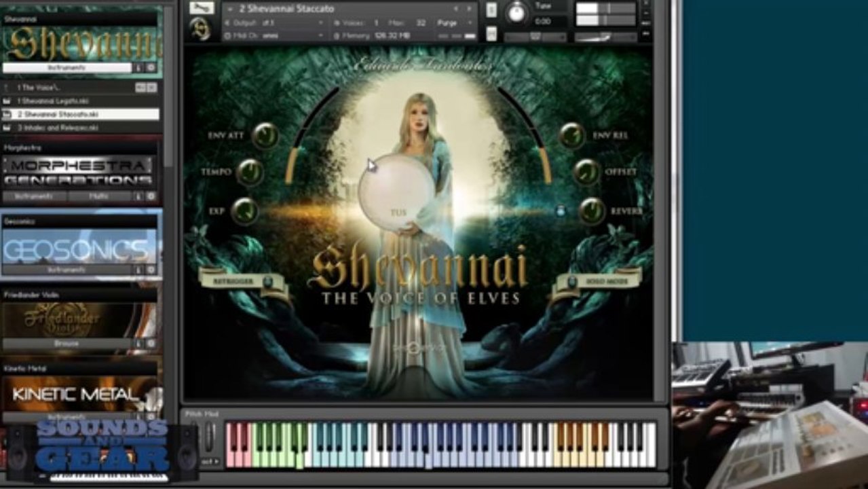Screen dimensions: 868x489
Task: Expand the instrument name dropdown arrow
Action: point(229,9)
